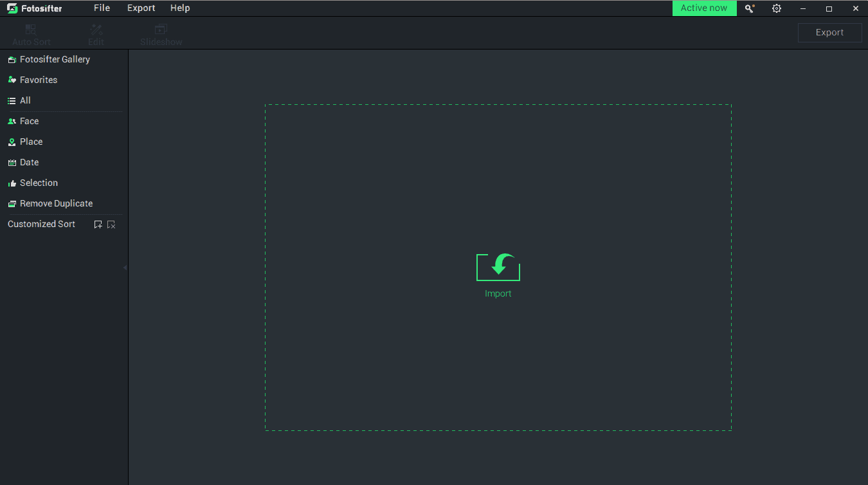
Task: Open the File menu
Action: pos(102,8)
